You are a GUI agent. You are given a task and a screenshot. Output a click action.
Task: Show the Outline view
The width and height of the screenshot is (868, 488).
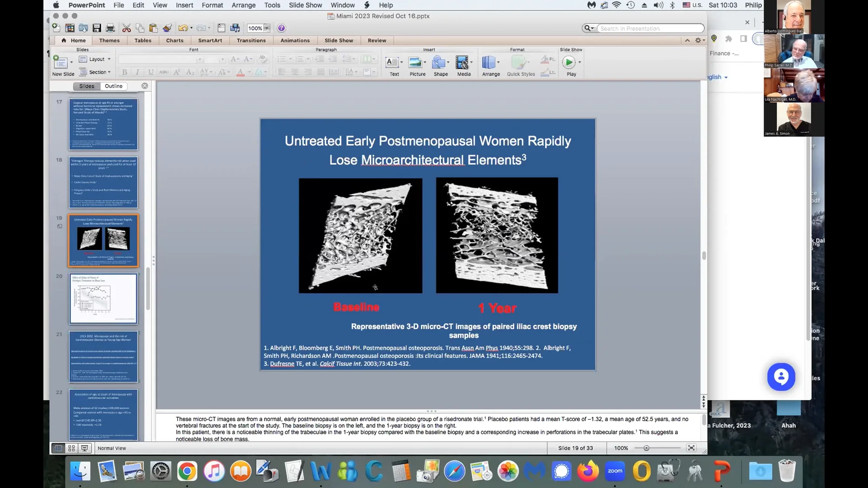(113, 86)
